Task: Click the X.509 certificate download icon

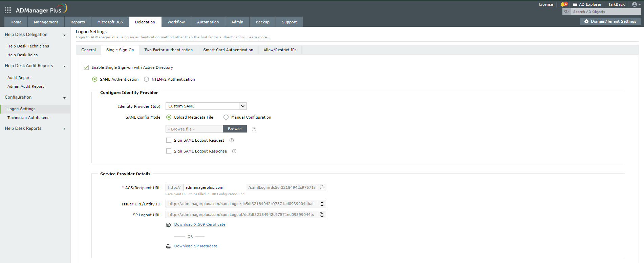Action: pyautogui.click(x=169, y=225)
